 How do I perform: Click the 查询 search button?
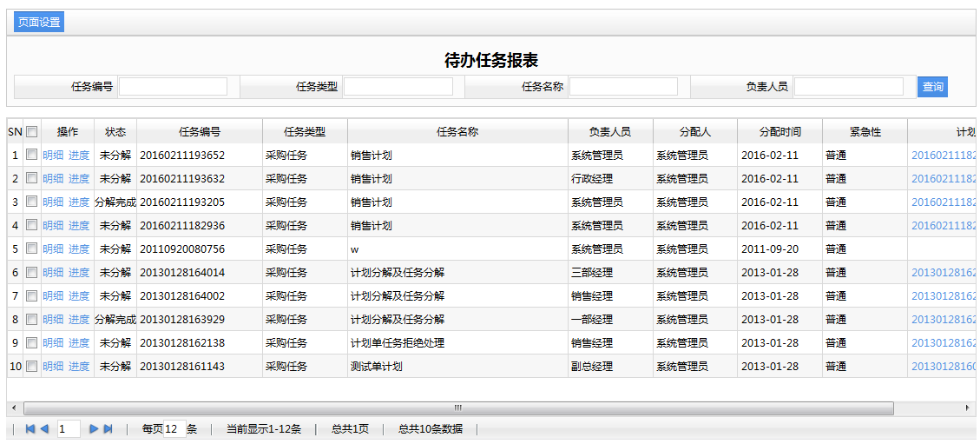tap(932, 87)
